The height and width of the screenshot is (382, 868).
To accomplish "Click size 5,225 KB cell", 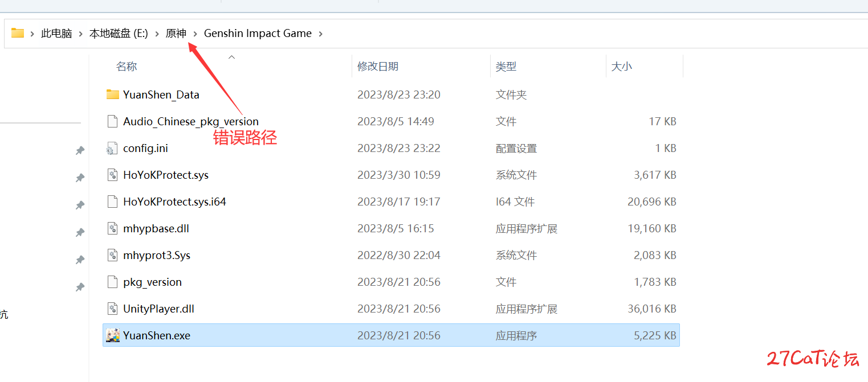I will (655, 336).
